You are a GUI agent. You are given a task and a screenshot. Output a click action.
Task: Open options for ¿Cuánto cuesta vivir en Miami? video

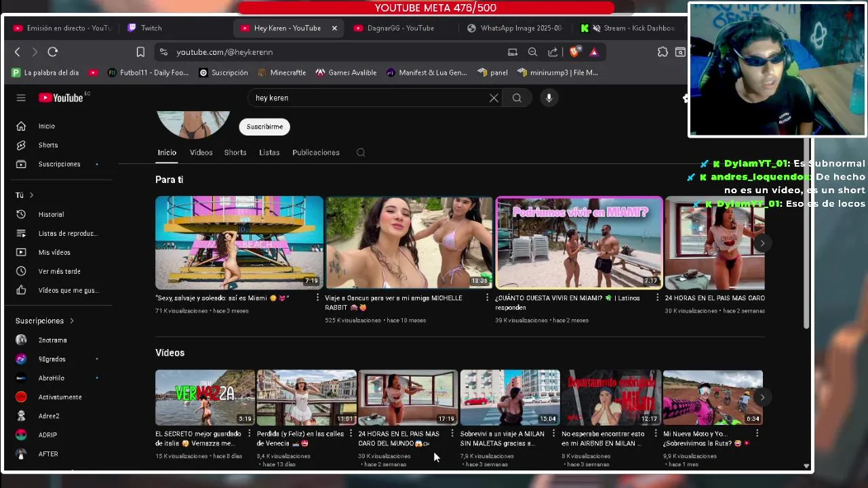click(657, 298)
